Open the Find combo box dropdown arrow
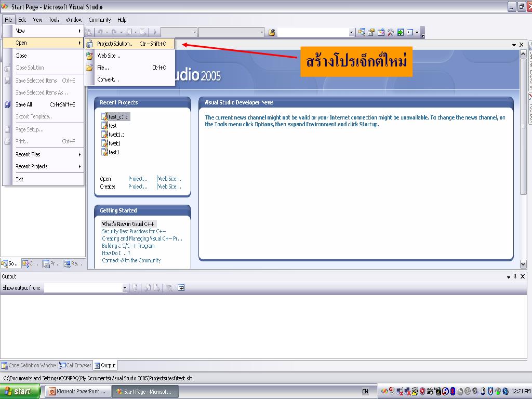 [x=352, y=33]
